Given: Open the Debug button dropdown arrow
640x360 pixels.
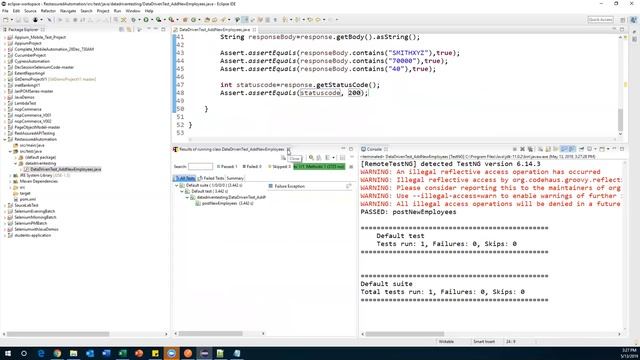Looking at the screenshot, I should pos(139,20).
